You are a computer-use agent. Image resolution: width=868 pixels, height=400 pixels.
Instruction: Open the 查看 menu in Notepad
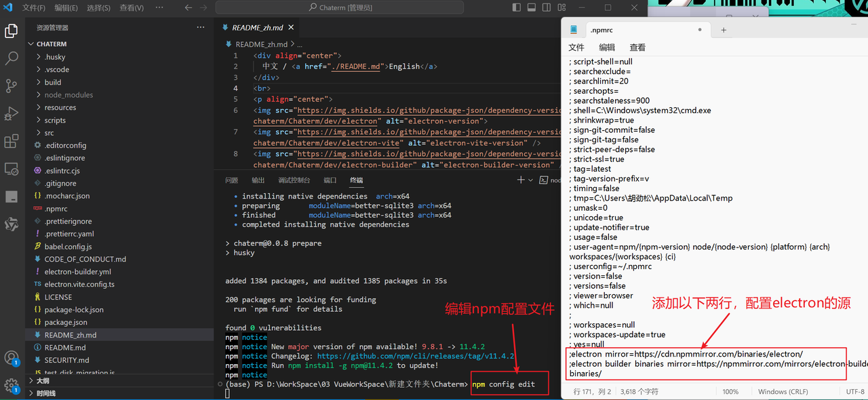(x=637, y=47)
